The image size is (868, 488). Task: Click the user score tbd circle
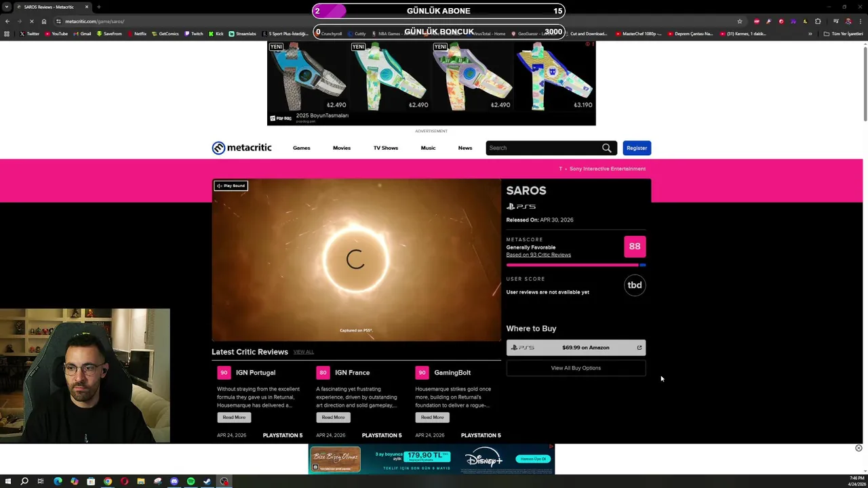tap(635, 285)
